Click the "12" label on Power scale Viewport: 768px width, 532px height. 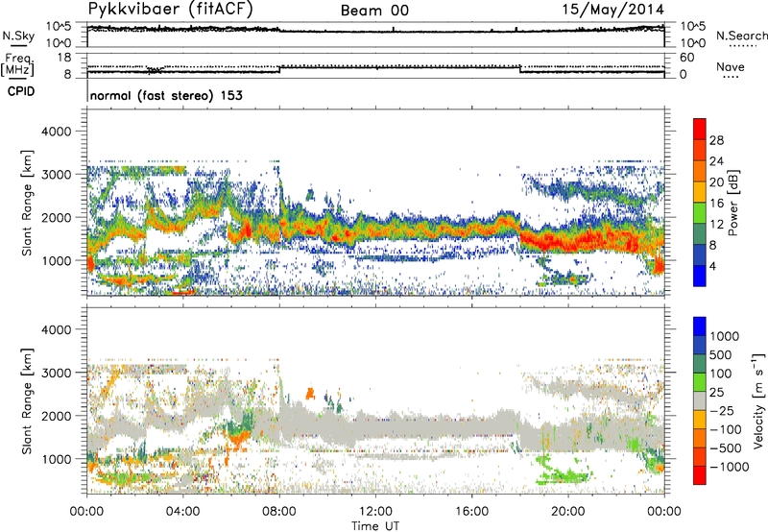coord(716,225)
